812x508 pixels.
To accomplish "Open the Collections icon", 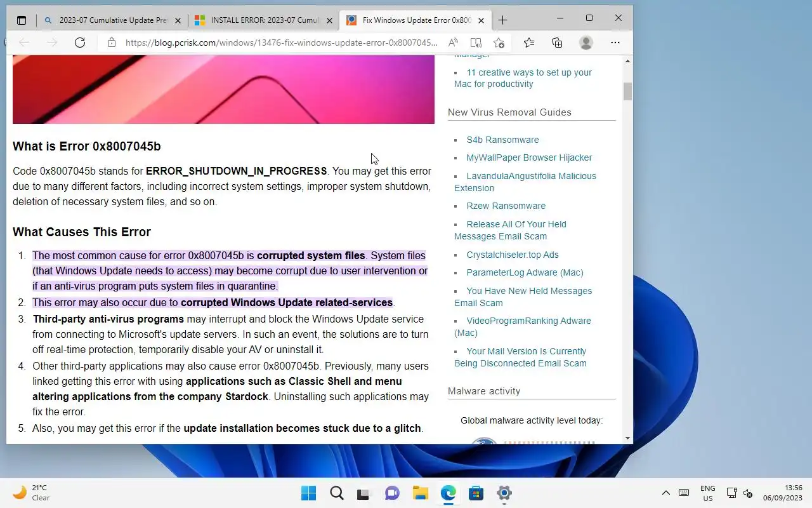I will [557, 43].
